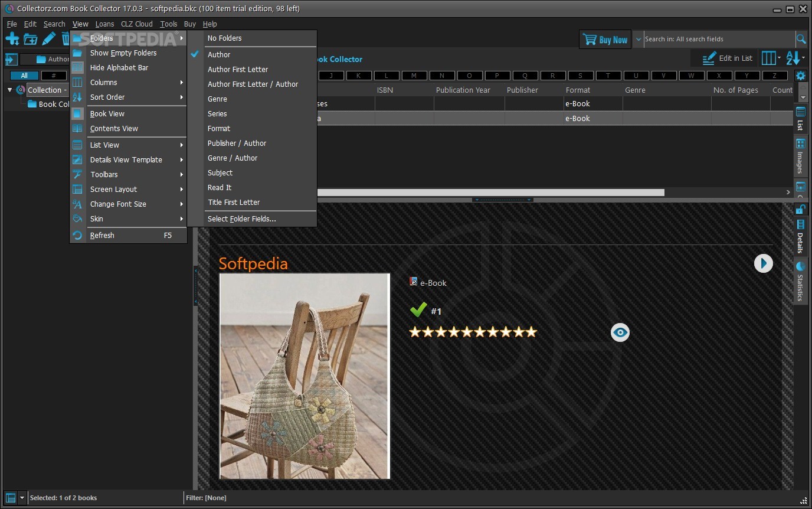Select Contents View menu entry

128,128
